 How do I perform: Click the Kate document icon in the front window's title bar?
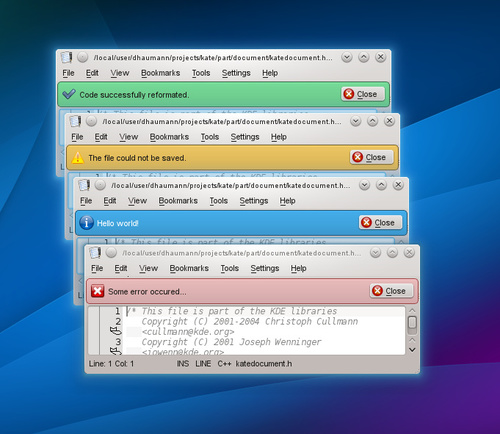(95, 253)
